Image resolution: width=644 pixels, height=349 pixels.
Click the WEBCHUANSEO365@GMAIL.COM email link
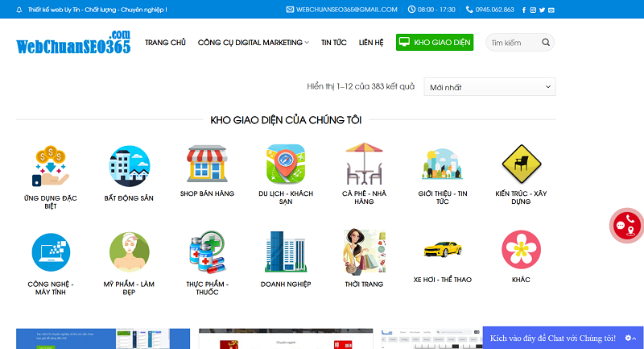(x=347, y=10)
